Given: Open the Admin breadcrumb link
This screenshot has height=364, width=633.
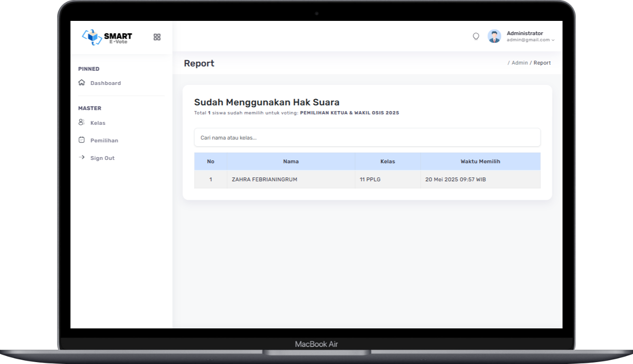Looking at the screenshot, I should coord(520,62).
